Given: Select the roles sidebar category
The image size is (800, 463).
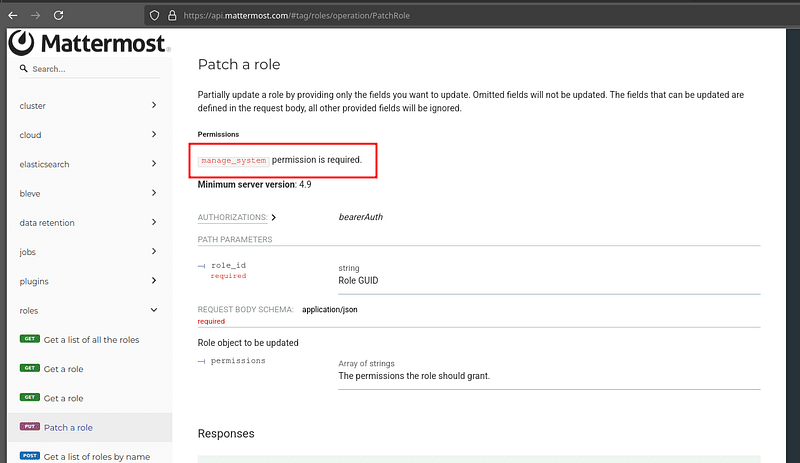Looking at the screenshot, I should [x=29, y=310].
